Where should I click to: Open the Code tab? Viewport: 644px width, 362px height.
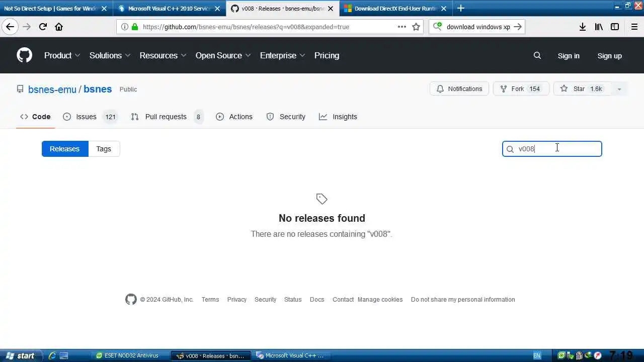coord(35,117)
